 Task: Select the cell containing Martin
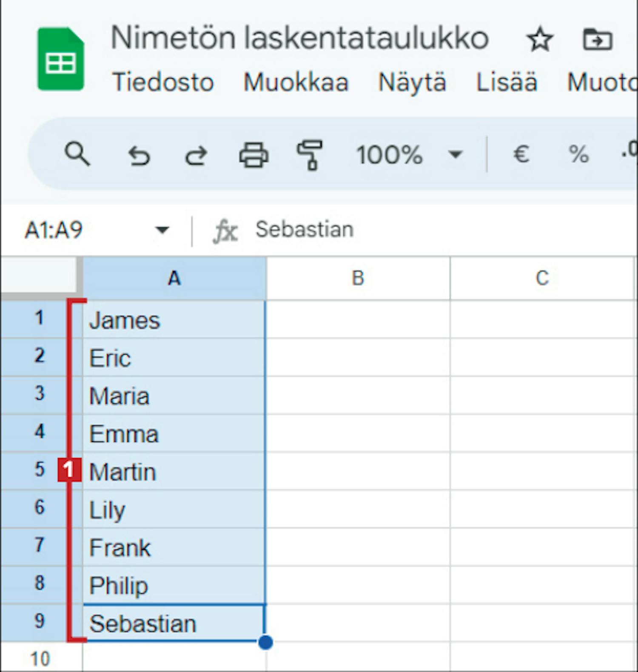click(x=174, y=471)
